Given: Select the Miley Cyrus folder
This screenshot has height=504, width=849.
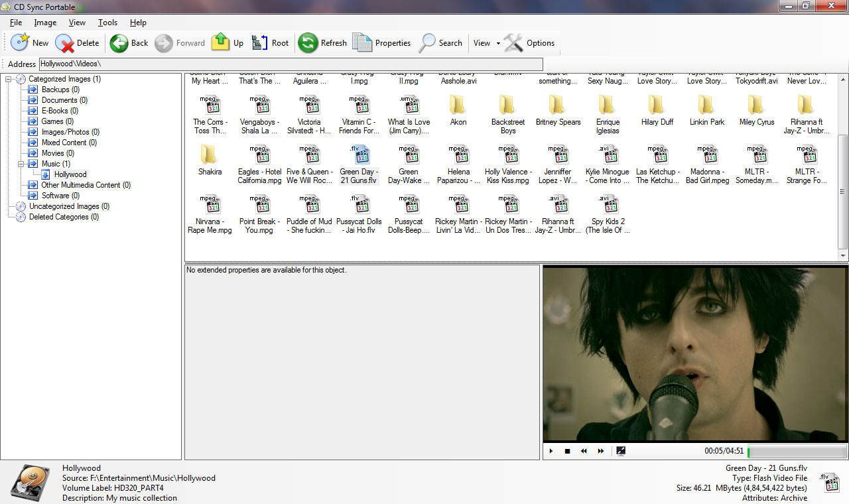Looking at the screenshot, I should (756, 110).
